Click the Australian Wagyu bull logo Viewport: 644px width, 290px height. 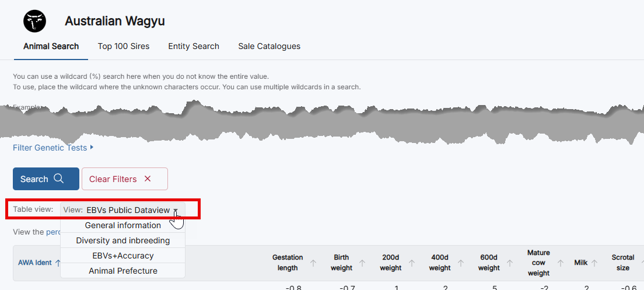[x=34, y=21]
